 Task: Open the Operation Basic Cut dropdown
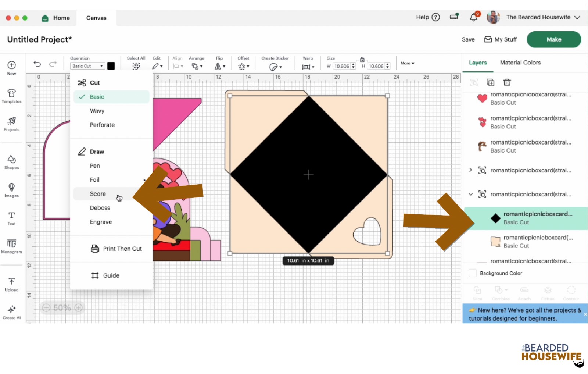(87, 66)
